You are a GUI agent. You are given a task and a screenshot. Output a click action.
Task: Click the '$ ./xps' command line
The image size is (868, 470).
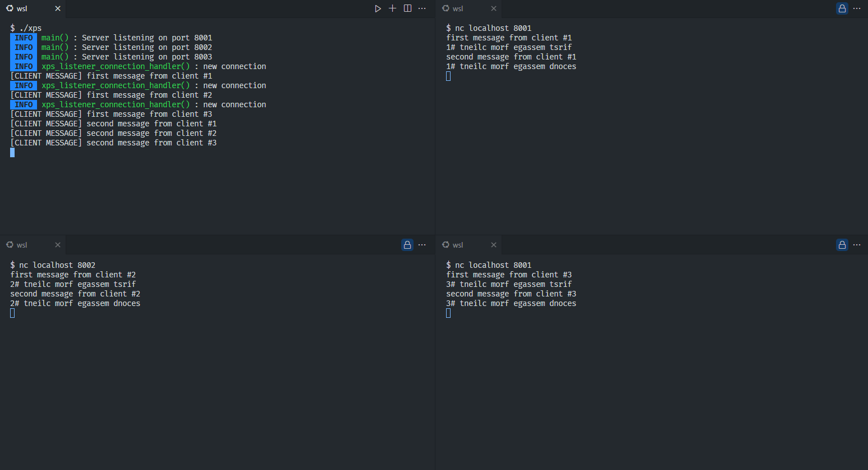26,28
